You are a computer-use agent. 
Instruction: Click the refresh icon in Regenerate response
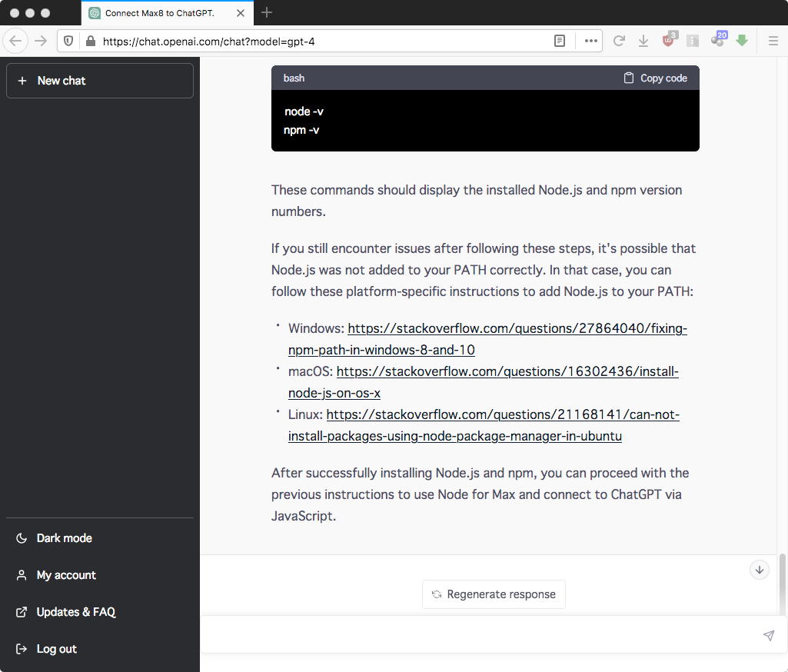[x=437, y=594]
